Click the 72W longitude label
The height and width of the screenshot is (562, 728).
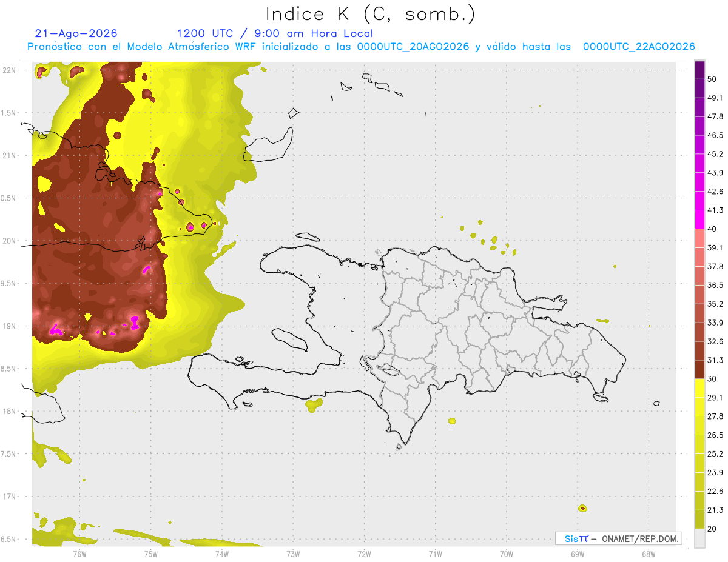coord(364,554)
